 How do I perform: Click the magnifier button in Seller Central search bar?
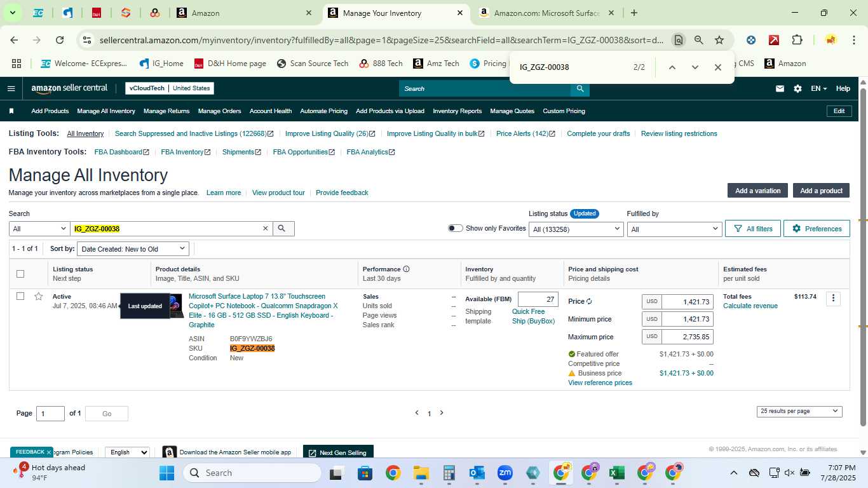tap(580, 88)
